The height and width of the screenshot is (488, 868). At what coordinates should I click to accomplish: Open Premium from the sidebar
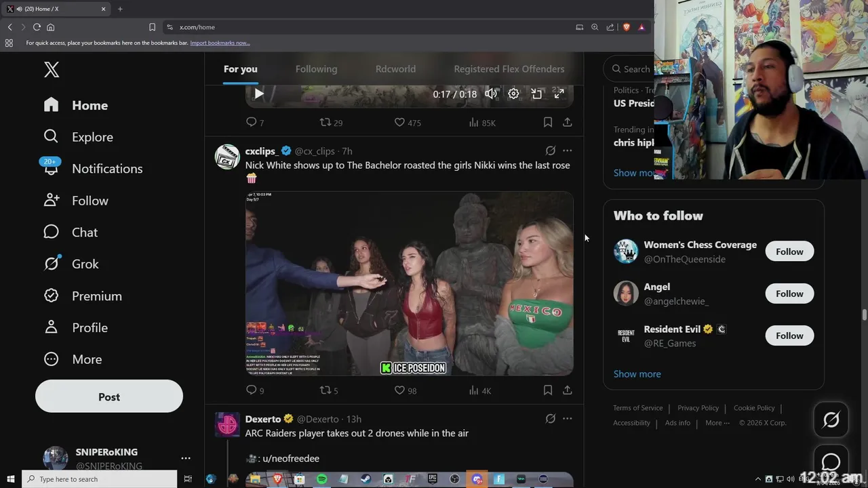coord(83,296)
